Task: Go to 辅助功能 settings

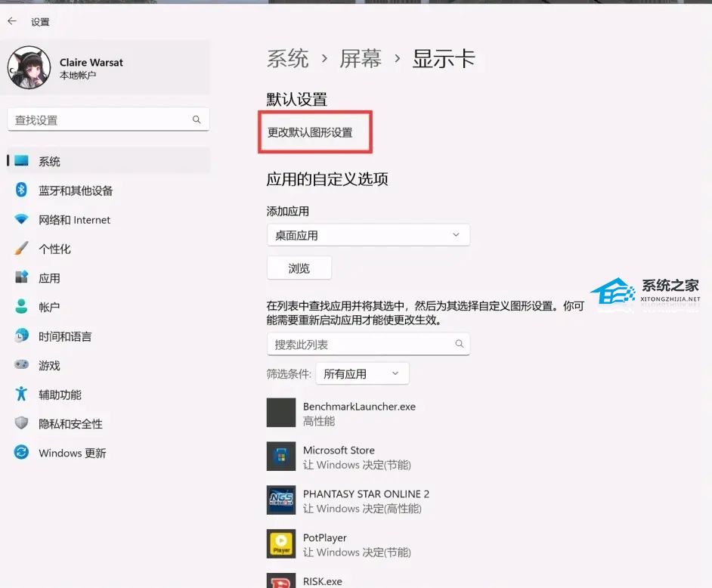Action: point(60,395)
